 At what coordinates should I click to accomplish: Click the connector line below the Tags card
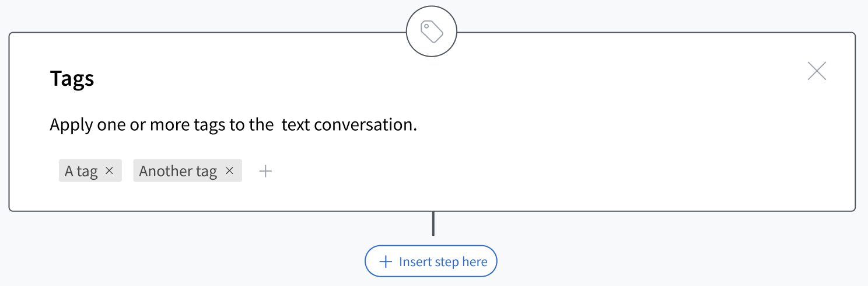[x=433, y=224]
